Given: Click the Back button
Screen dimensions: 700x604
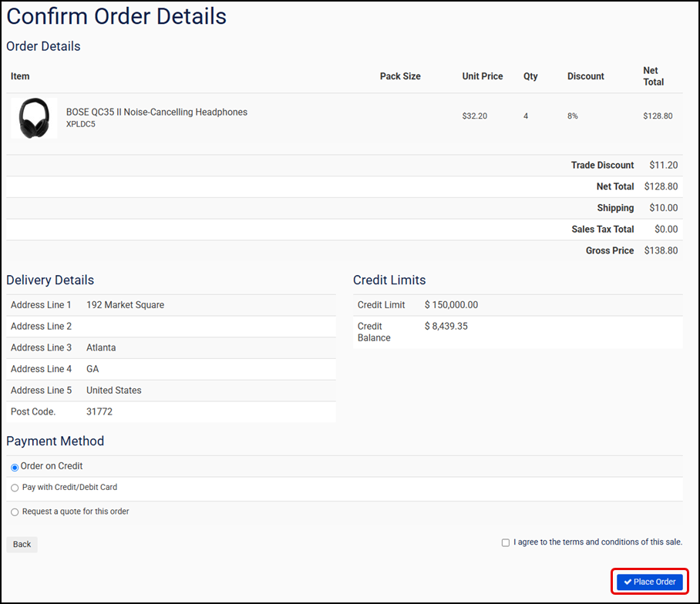Looking at the screenshot, I should pos(21,544).
